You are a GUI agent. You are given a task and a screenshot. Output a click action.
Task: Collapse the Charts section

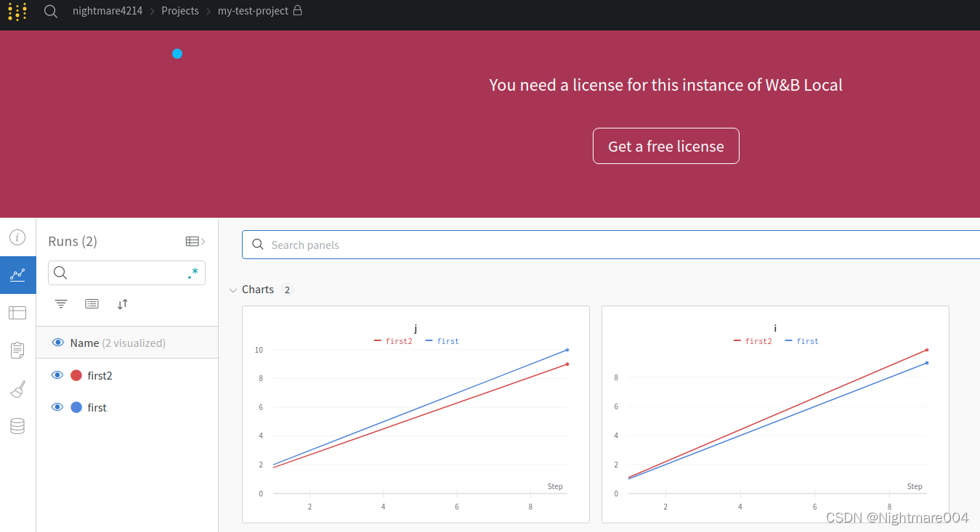[x=233, y=290]
